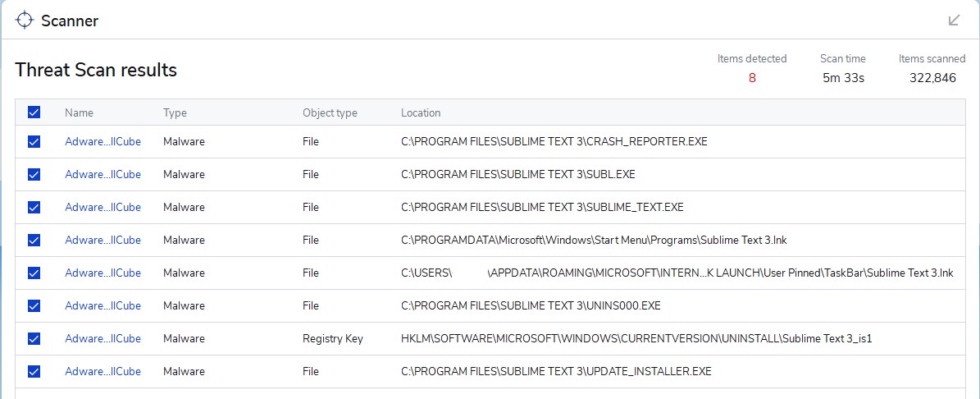Click the scan time value 5m 33s
Image resolution: width=980 pixels, height=399 pixels.
pos(843,78)
